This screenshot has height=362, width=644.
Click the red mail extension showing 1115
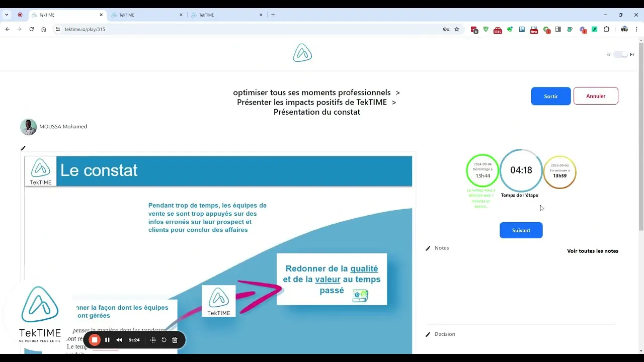click(x=498, y=30)
